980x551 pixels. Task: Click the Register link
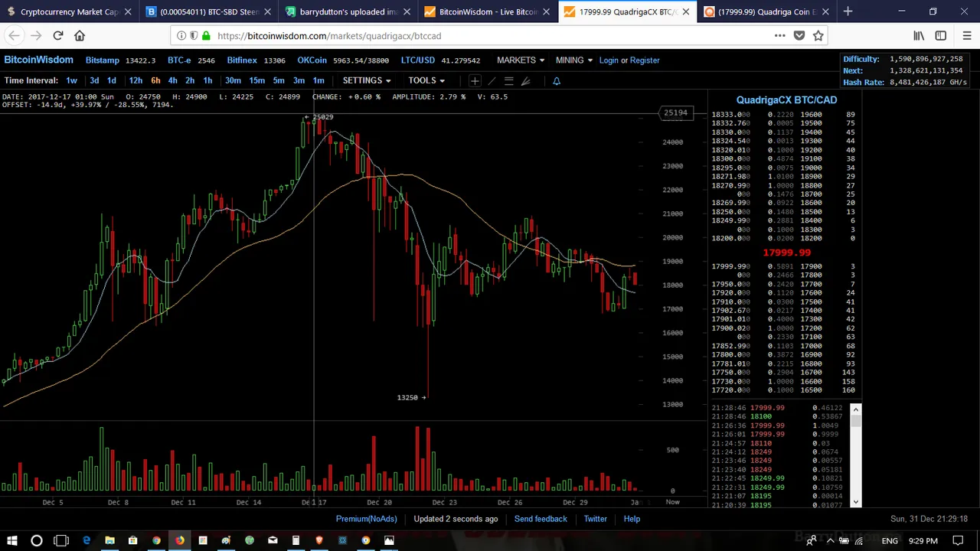pyautogui.click(x=645, y=60)
